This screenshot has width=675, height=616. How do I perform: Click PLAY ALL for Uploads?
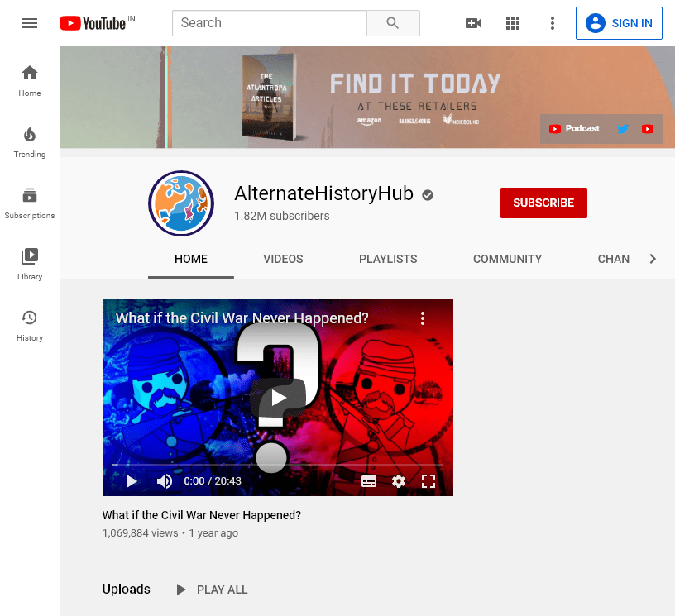coord(213,590)
